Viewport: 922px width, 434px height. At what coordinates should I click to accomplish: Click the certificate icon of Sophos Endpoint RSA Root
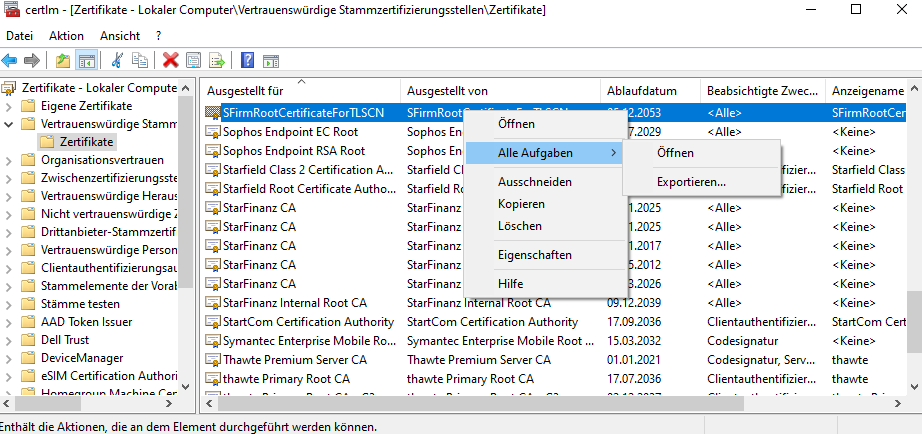tap(212, 151)
